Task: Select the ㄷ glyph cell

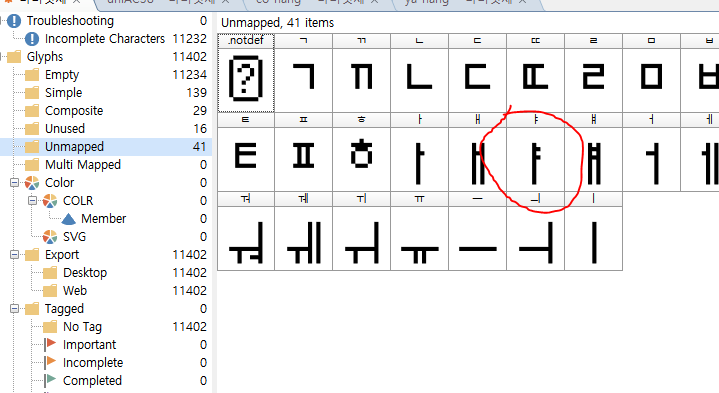Action: [477, 73]
